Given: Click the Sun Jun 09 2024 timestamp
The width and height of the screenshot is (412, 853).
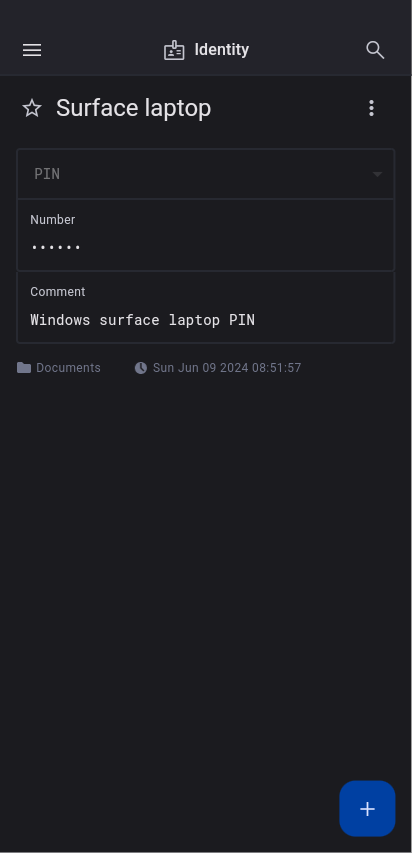Looking at the screenshot, I should click(227, 368).
